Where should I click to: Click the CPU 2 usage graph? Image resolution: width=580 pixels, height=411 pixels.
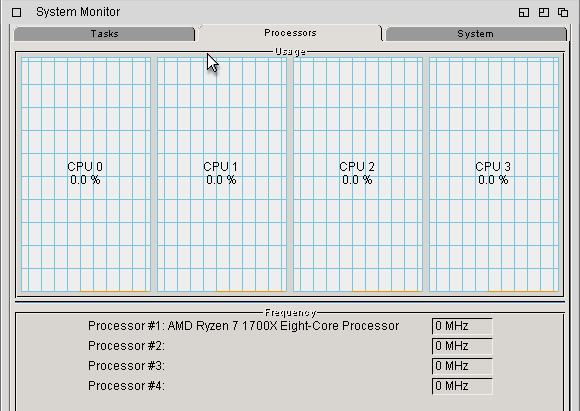coord(358,174)
